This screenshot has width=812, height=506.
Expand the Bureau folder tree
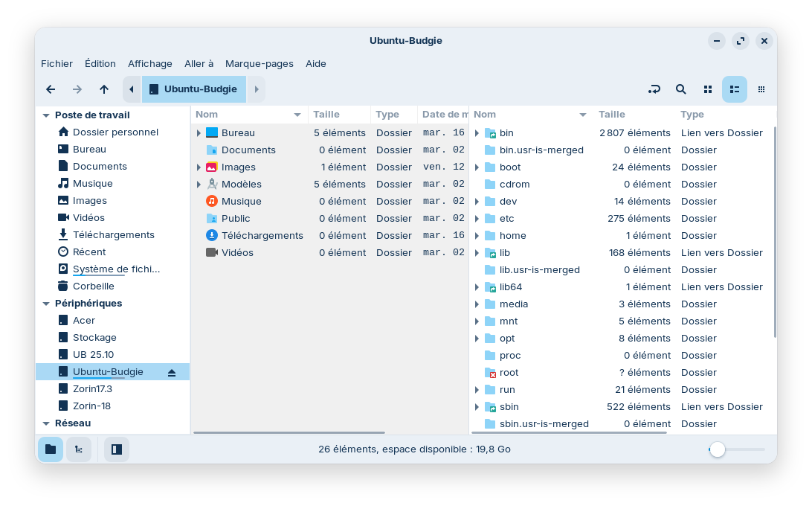199,133
